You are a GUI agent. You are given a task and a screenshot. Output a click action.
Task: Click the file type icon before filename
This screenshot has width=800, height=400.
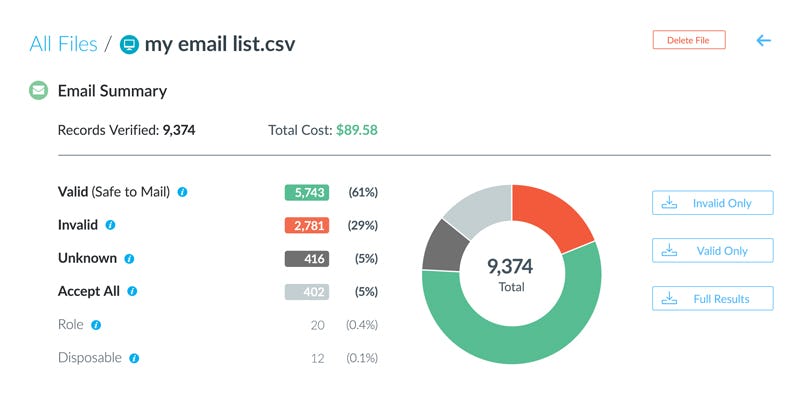tap(129, 45)
